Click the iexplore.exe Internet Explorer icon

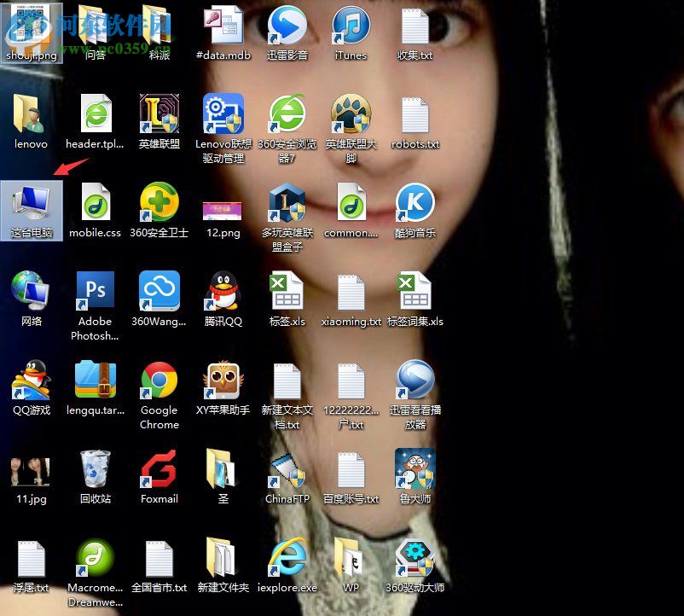[x=287, y=558]
